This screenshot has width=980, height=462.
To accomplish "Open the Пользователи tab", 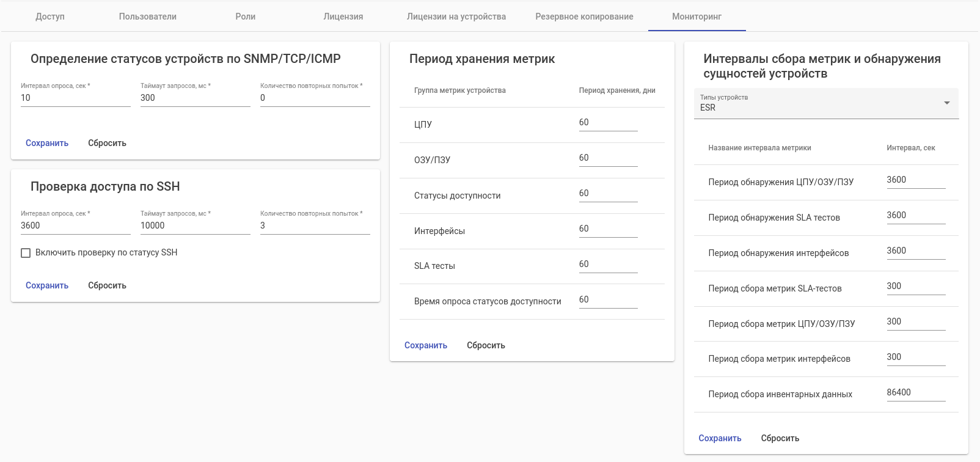I will pyautogui.click(x=148, y=16).
